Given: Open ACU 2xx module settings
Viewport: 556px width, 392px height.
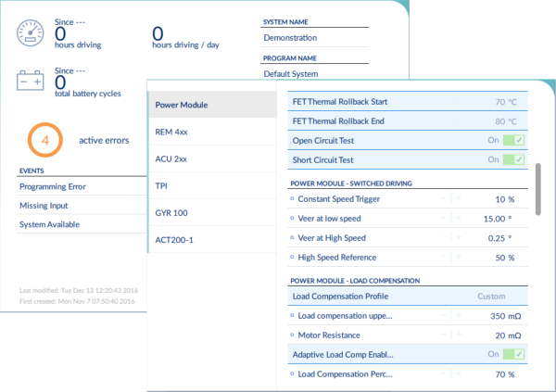Looking at the screenshot, I should pyautogui.click(x=212, y=158).
